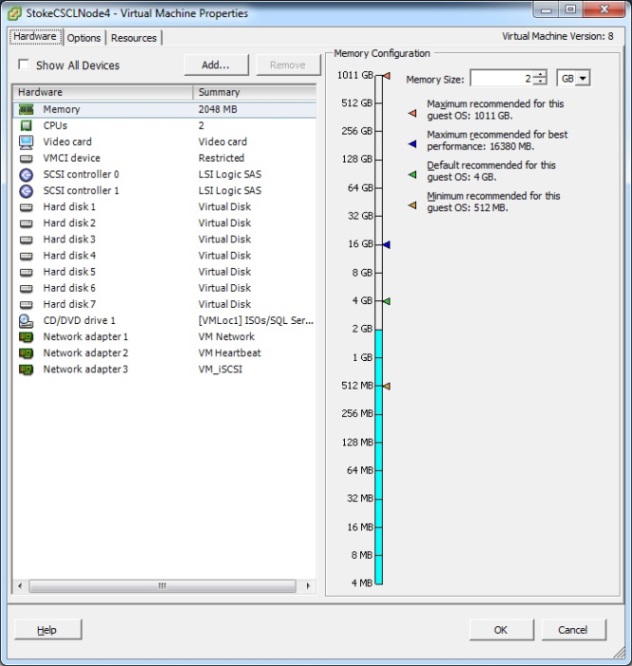The image size is (632, 666).
Task: Select the 'VM Heartbeat' summary text
Action: click(x=229, y=353)
